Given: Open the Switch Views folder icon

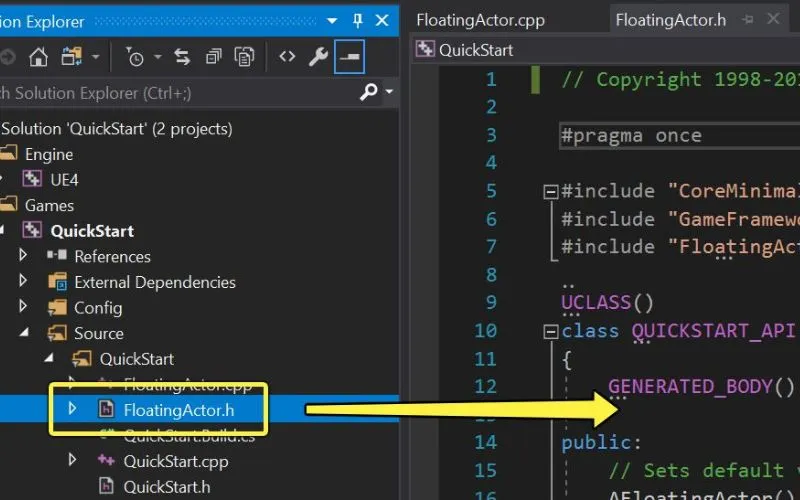Looking at the screenshot, I should pyautogui.click(x=71, y=57).
